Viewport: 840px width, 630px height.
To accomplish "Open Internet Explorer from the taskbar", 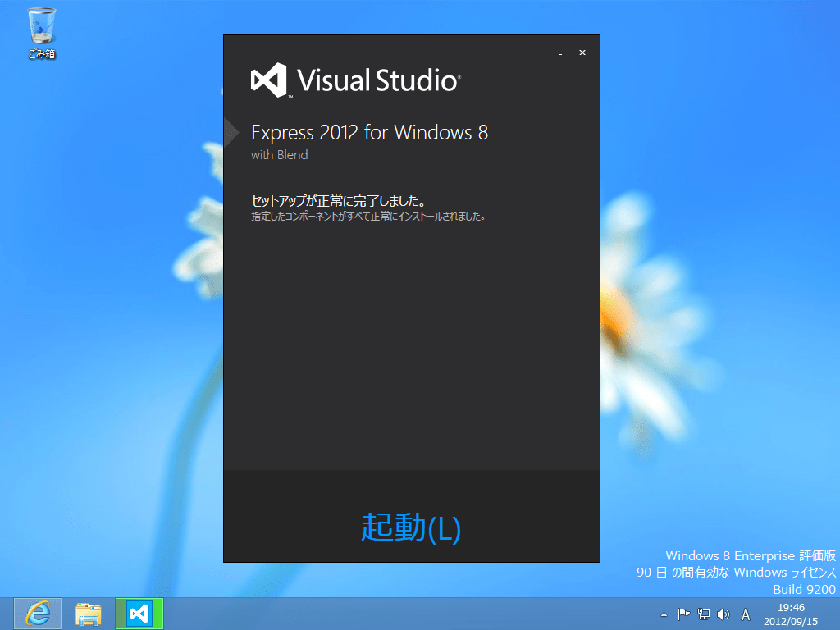I will [38, 614].
